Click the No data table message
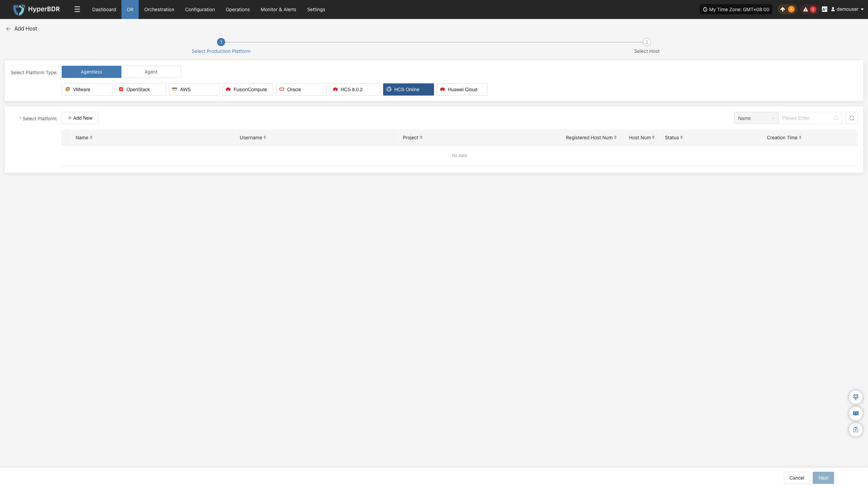The image size is (868, 488). [x=459, y=156]
